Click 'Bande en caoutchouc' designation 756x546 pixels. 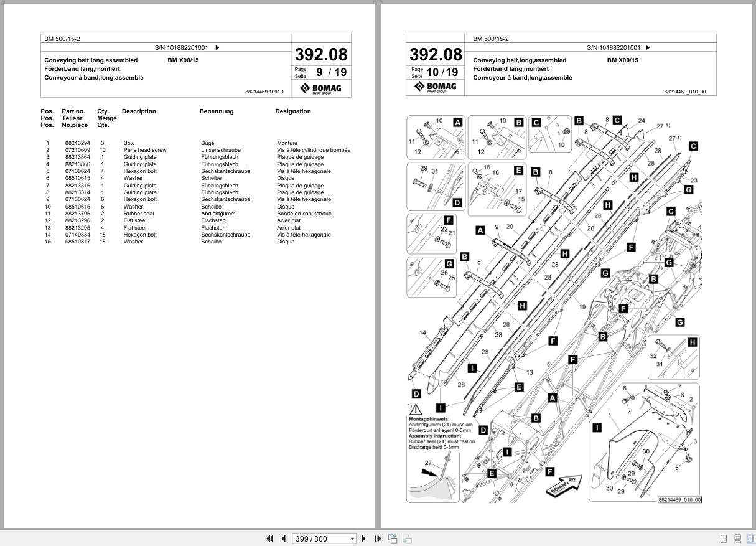[x=305, y=214]
